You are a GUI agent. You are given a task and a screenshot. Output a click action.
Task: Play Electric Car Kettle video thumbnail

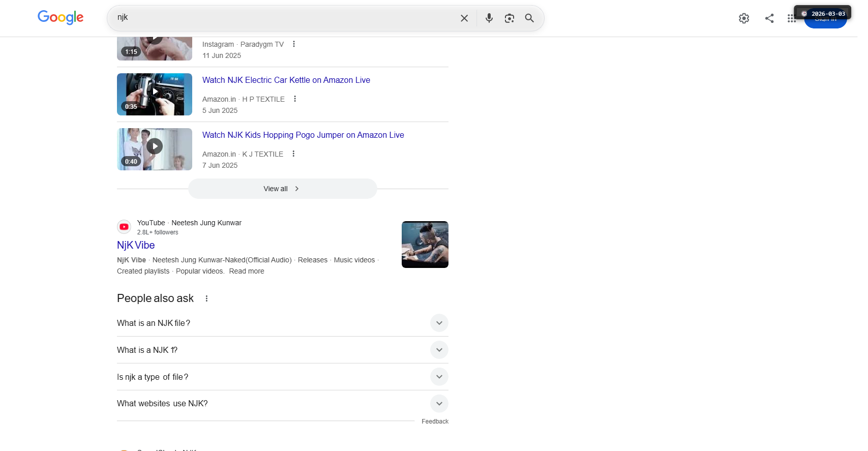(155, 94)
